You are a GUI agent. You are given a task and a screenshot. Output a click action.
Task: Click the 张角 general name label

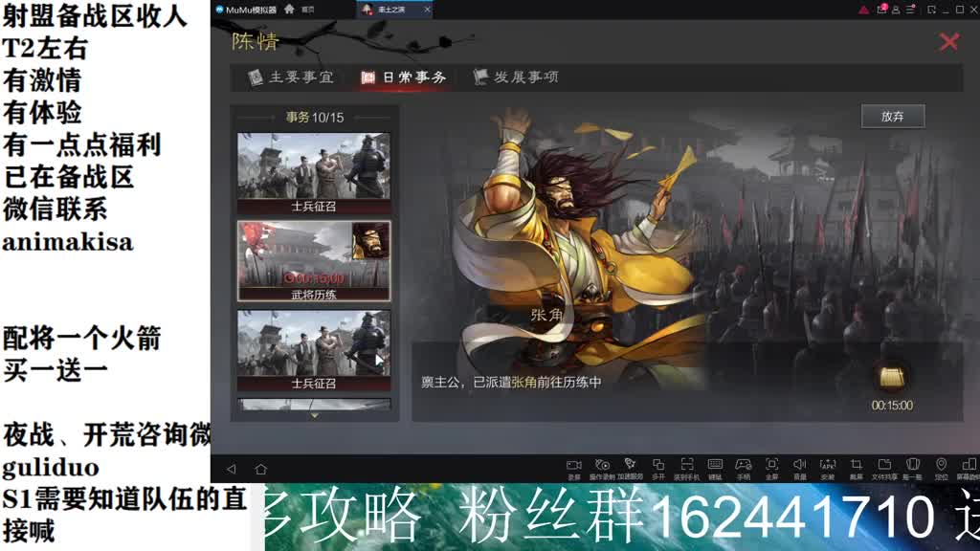[546, 315]
